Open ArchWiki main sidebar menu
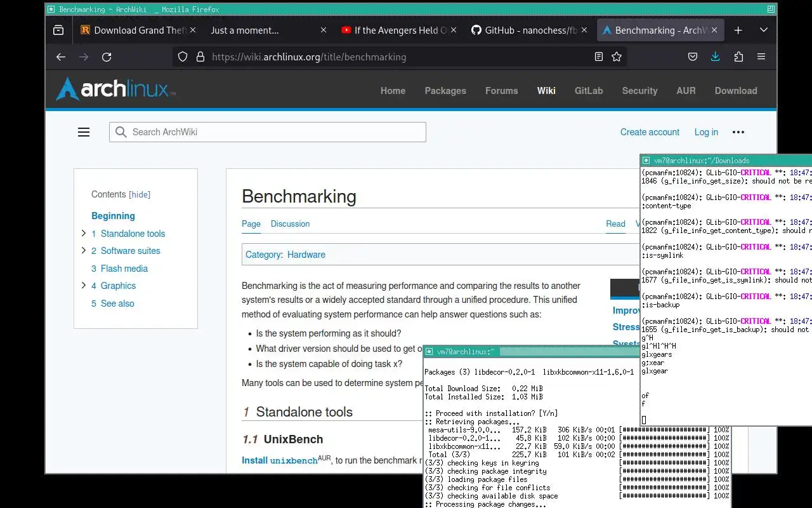The height and width of the screenshot is (508, 812). pos(84,132)
